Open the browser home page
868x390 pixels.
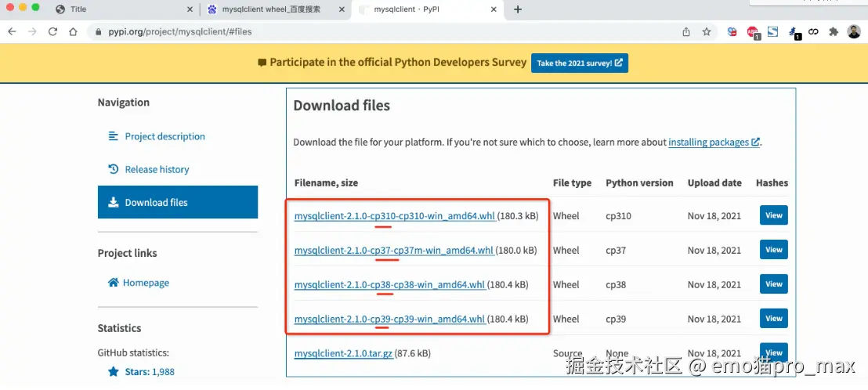73,32
